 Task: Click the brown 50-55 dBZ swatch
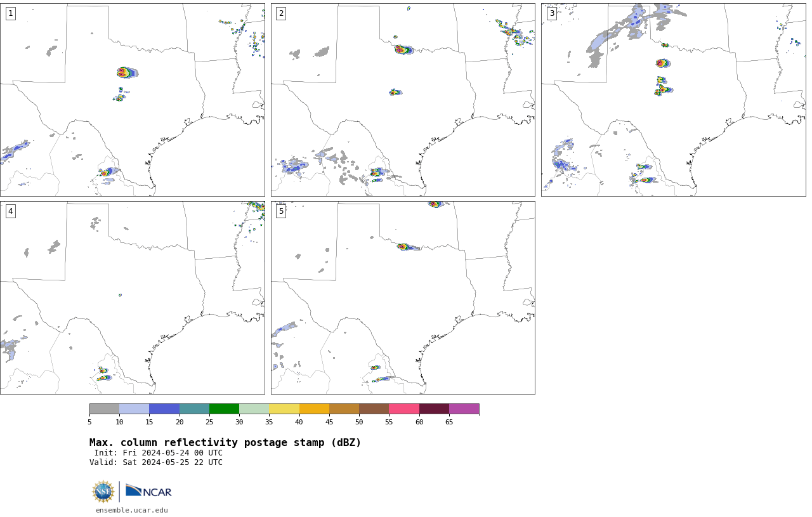click(x=374, y=409)
